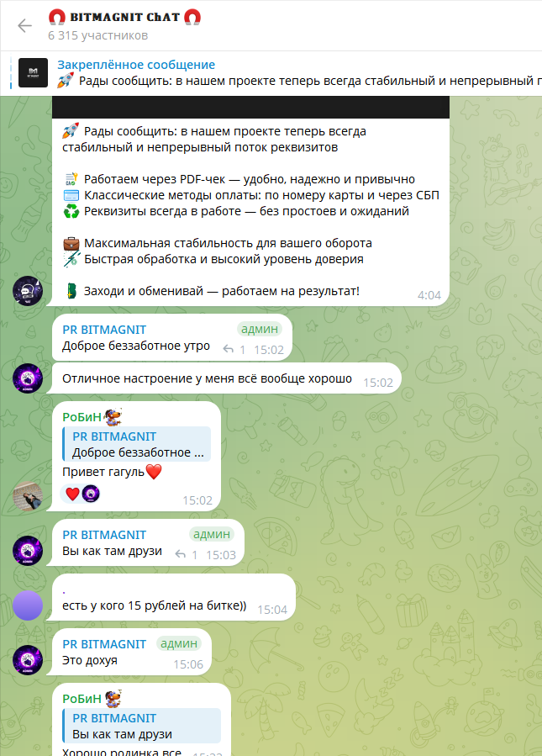Jump to quoted message 'Доброе беззаботное ...'

tap(137, 444)
